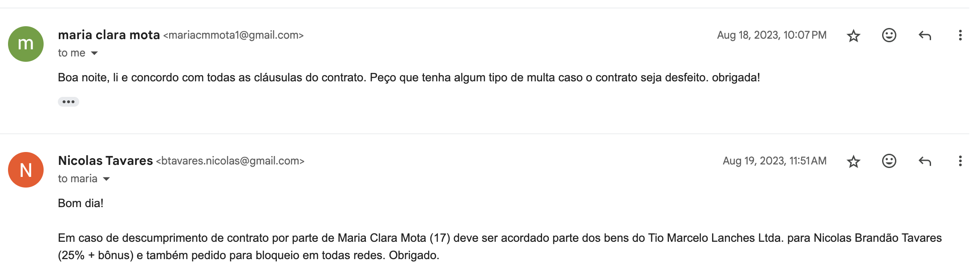Click sender name Nicolas Tavares
This screenshot has height=280, width=980.
coord(105,161)
